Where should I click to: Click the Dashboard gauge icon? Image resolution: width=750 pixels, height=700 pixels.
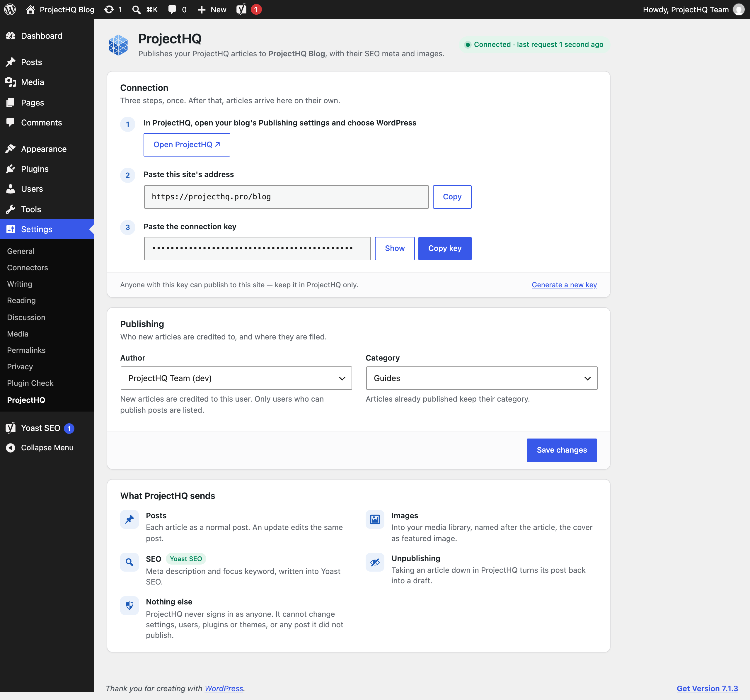pos(11,36)
